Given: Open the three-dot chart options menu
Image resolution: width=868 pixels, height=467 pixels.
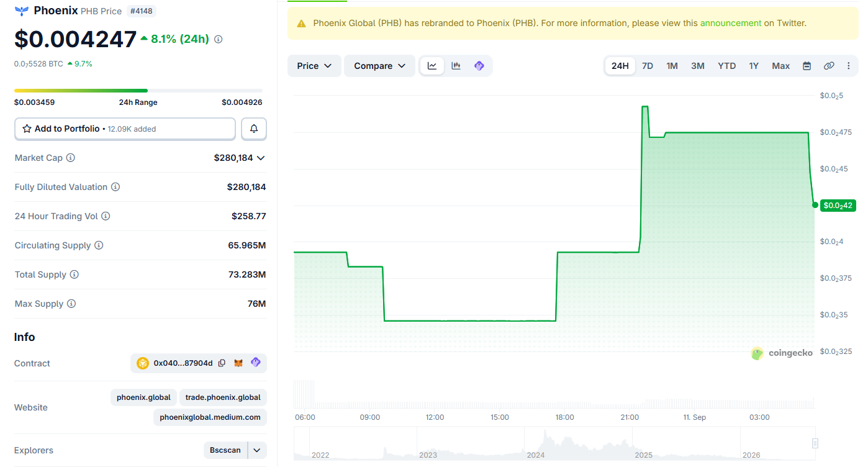Looking at the screenshot, I should pyautogui.click(x=849, y=66).
